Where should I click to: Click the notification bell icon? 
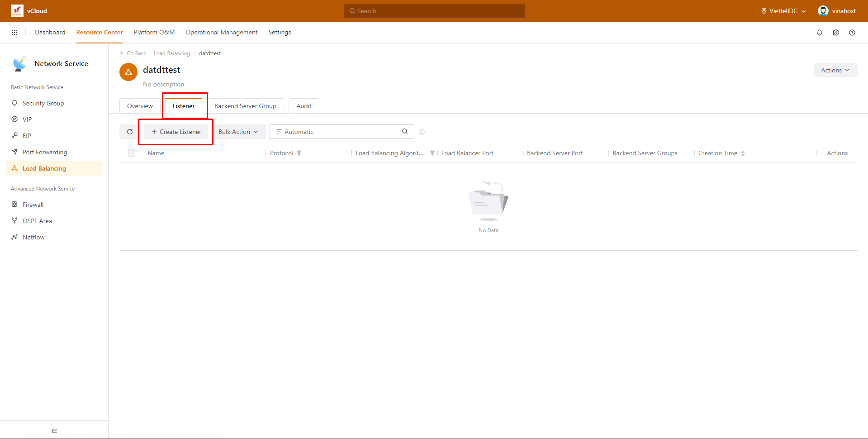(x=819, y=33)
